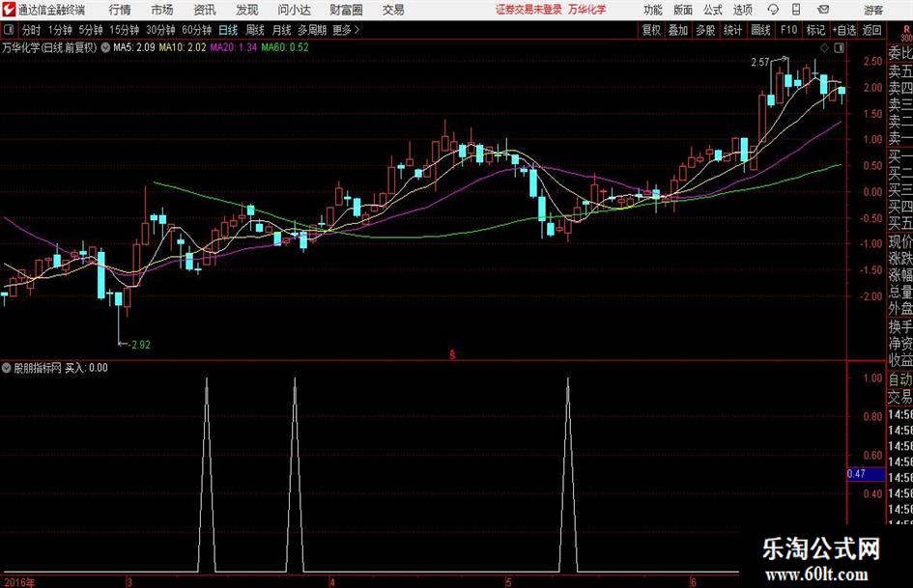Open the 版面 menu

point(682,10)
